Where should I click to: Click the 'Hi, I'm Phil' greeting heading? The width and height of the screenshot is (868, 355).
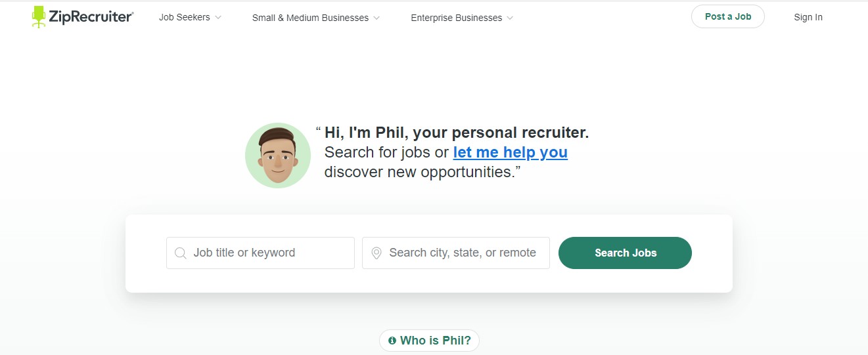(457, 133)
